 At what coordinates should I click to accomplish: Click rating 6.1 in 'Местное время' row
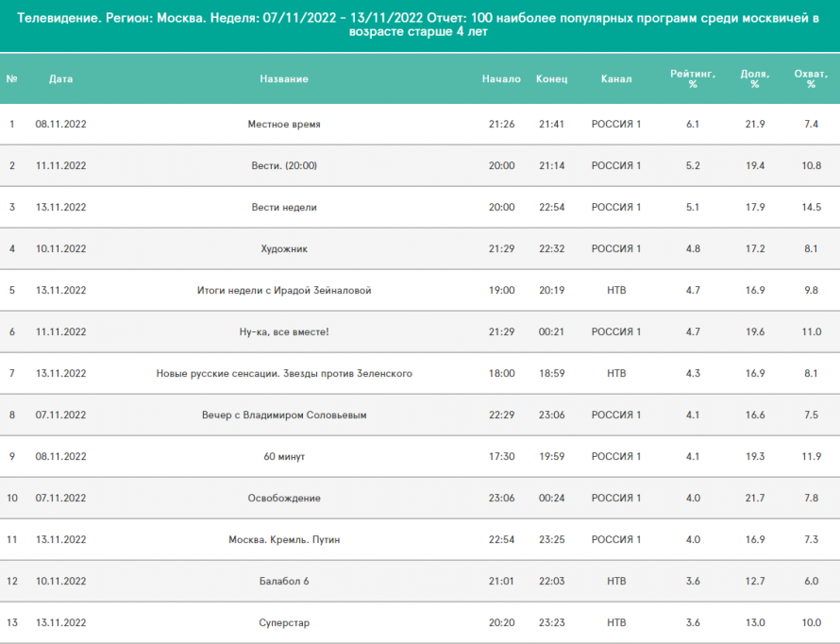click(x=693, y=125)
